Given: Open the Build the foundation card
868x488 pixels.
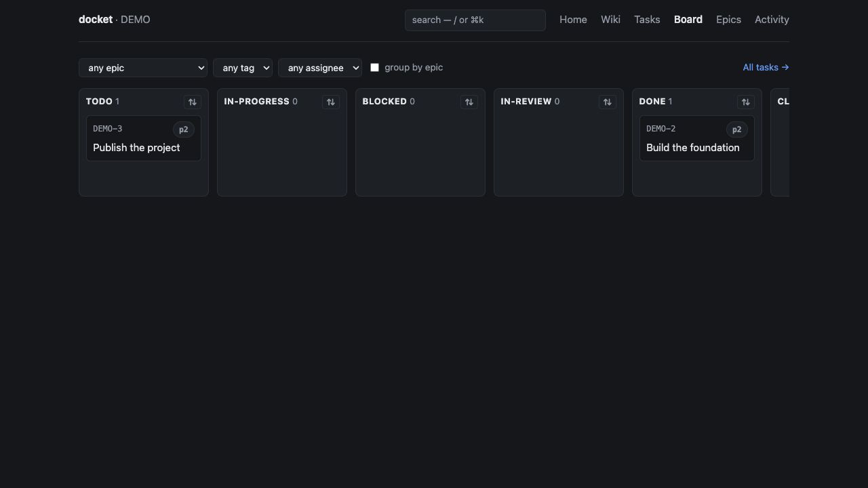Looking at the screenshot, I should click(x=697, y=138).
